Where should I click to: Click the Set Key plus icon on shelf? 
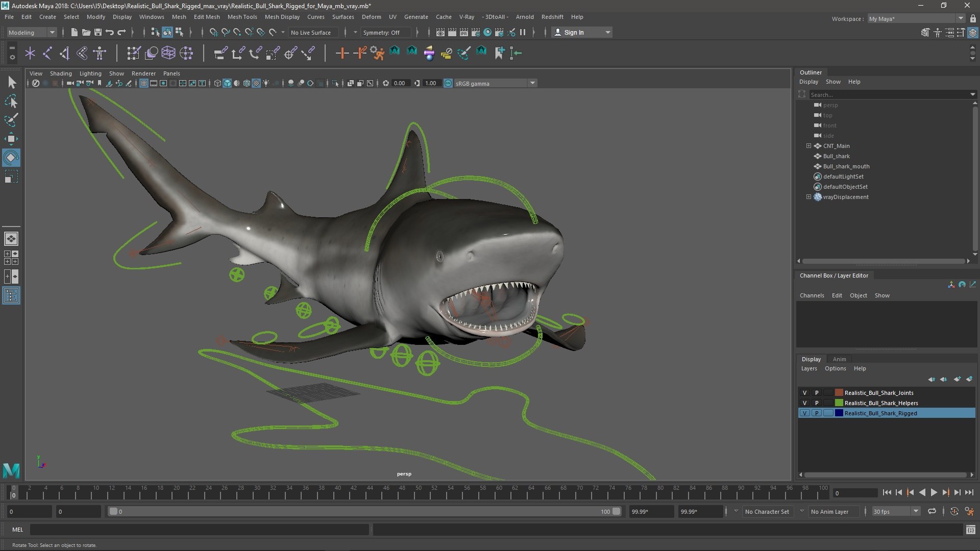(342, 53)
